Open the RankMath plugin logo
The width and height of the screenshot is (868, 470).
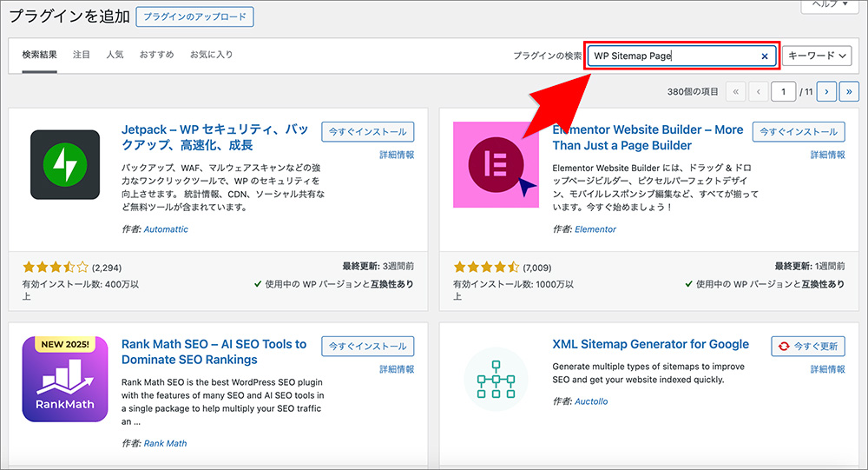click(65, 379)
